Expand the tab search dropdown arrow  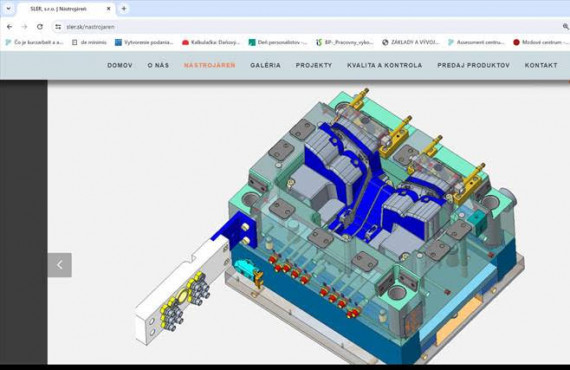pos(8,8)
